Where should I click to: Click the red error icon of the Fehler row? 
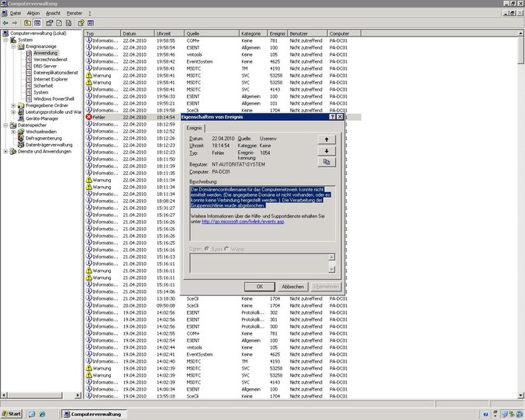pos(88,117)
